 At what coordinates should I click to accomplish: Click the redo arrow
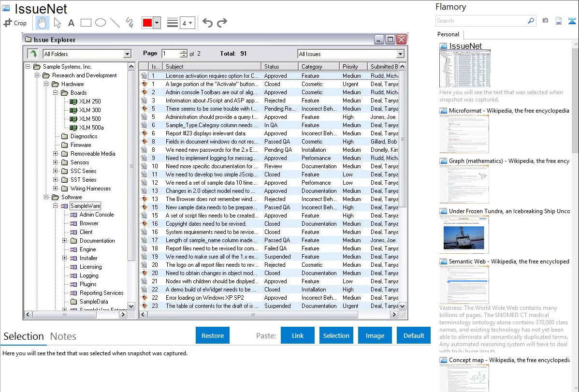coord(222,23)
